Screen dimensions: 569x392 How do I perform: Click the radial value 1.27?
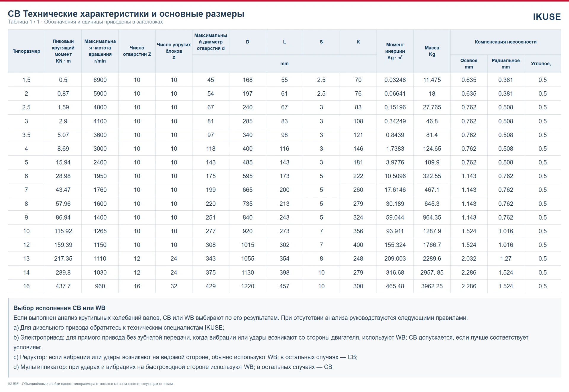[506, 259]
